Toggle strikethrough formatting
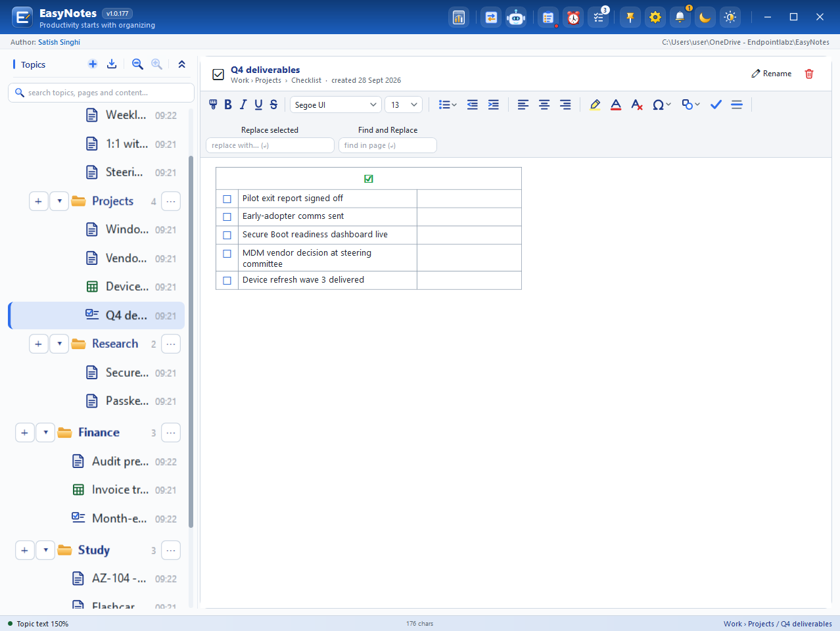This screenshot has height=631, width=840. pos(273,105)
